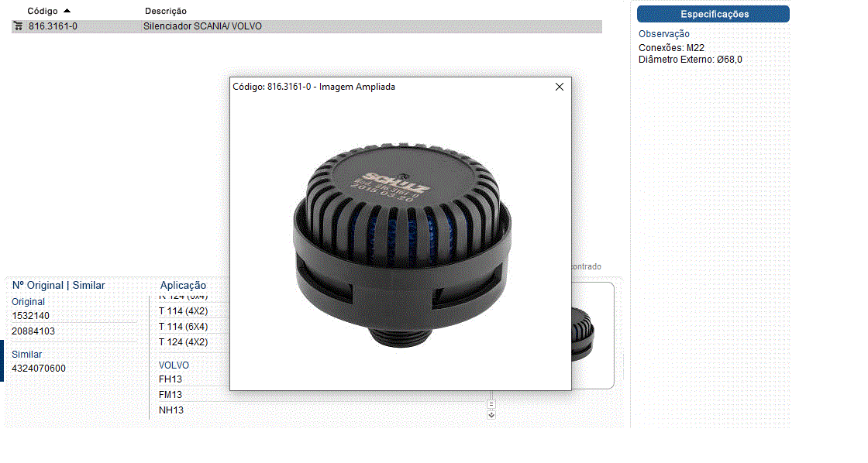The image size is (868, 463).
Task: Close the Imagem Ampliada popup
Action: tap(560, 87)
